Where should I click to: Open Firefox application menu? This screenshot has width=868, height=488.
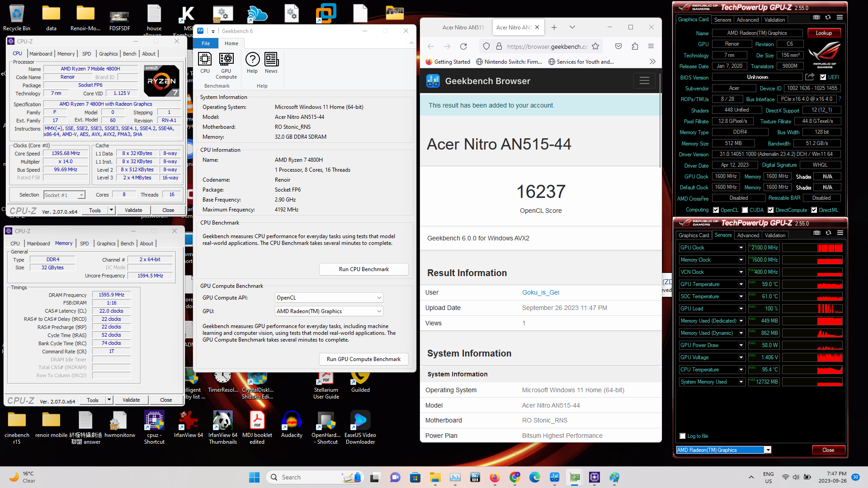pos(651,47)
